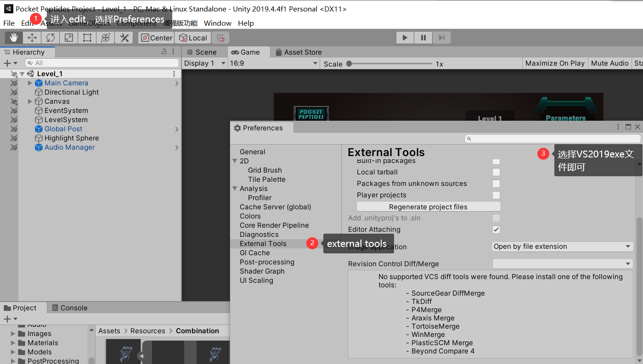Open the Level_1 scene options menu
Screen dimensions: 643x364
(174, 74)
